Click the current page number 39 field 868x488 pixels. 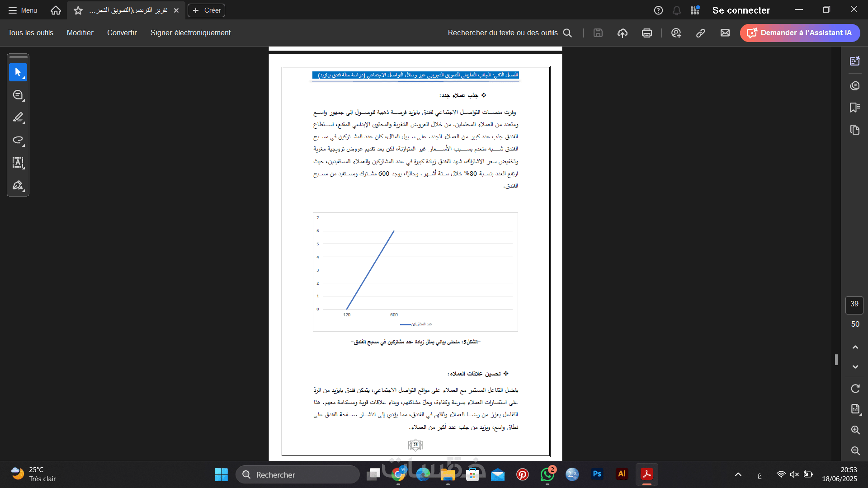(854, 304)
